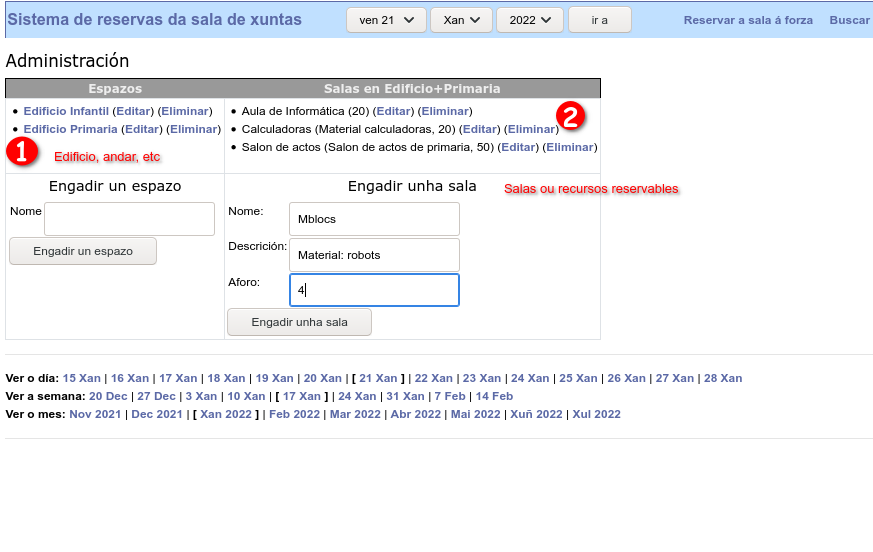
Task: Open the year dropdown showing 2022
Action: click(x=530, y=20)
